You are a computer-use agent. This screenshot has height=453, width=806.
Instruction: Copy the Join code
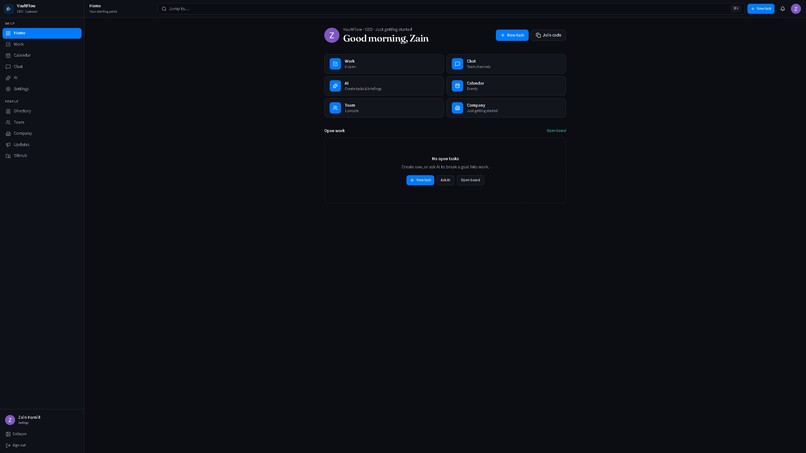pyautogui.click(x=548, y=35)
